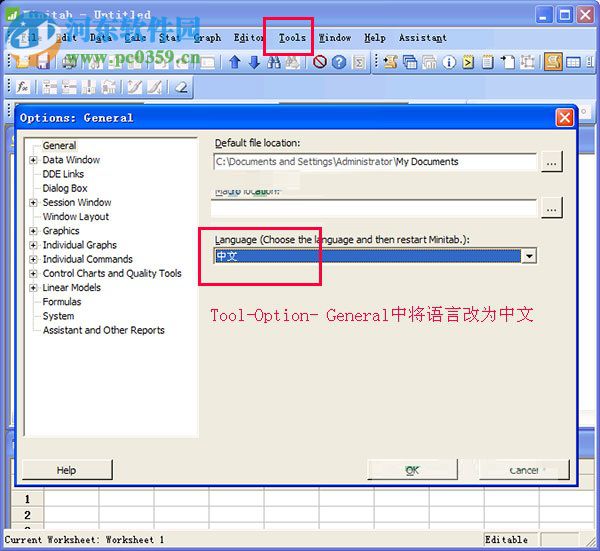The height and width of the screenshot is (551, 600).
Task: Expand the Session Window tree node
Action: click(34, 202)
